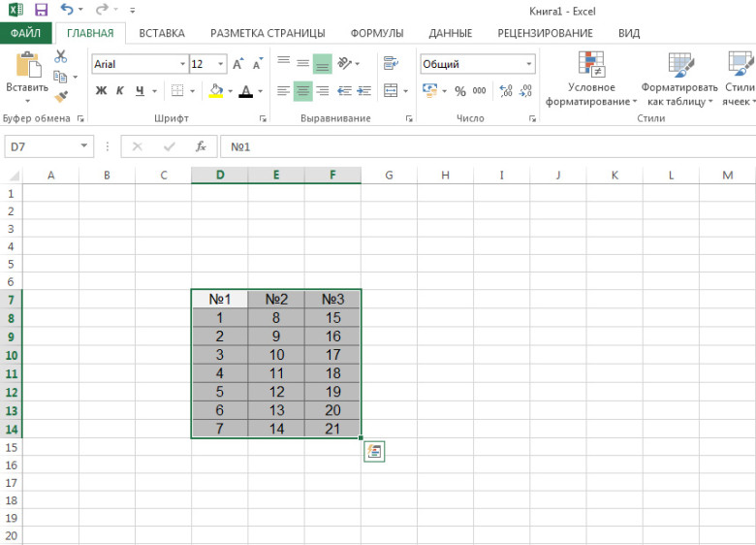Image resolution: width=756 pixels, height=545 pixels.
Task: Click the Cut scissors icon
Action: pos(60,56)
